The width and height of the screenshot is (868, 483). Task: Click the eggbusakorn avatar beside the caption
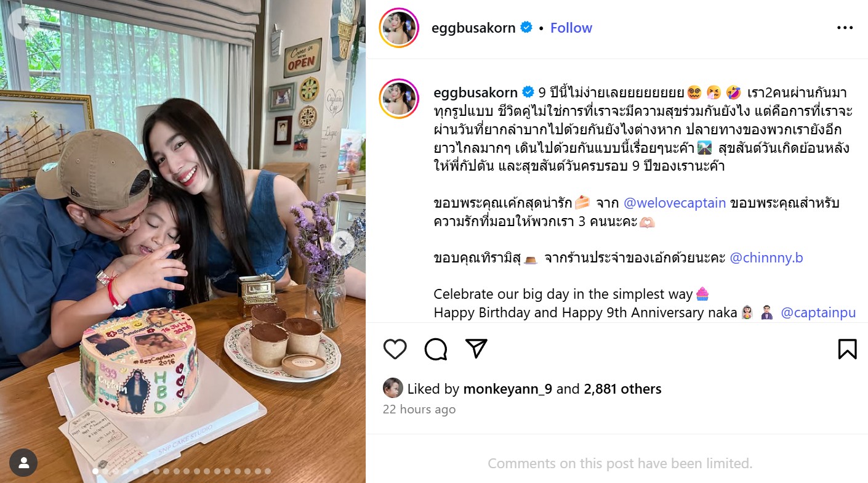point(399,99)
